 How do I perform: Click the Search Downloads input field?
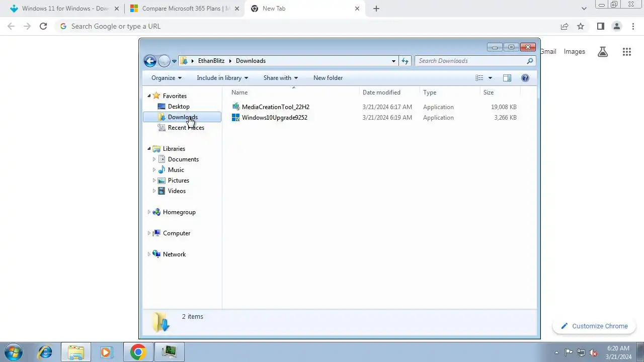475,61
